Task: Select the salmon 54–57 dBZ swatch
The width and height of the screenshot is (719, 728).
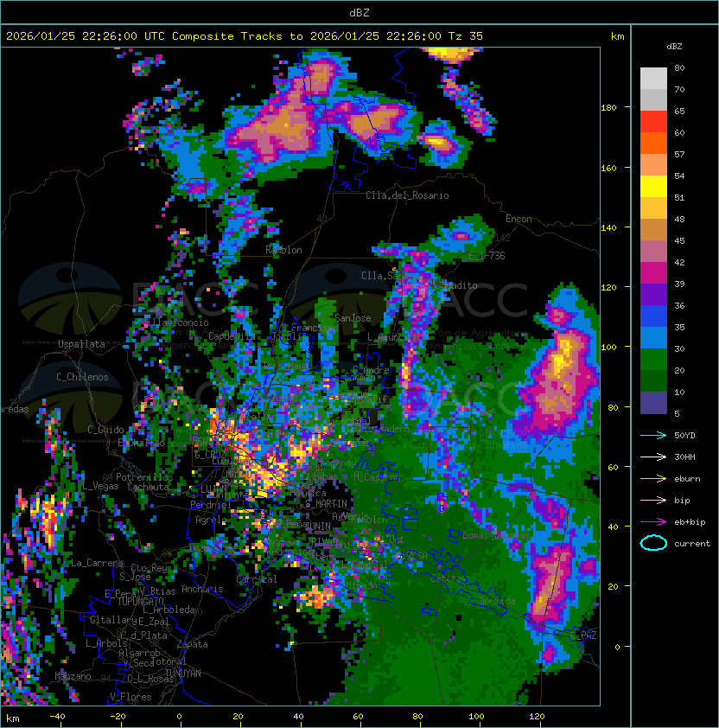Action: (653, 165)
